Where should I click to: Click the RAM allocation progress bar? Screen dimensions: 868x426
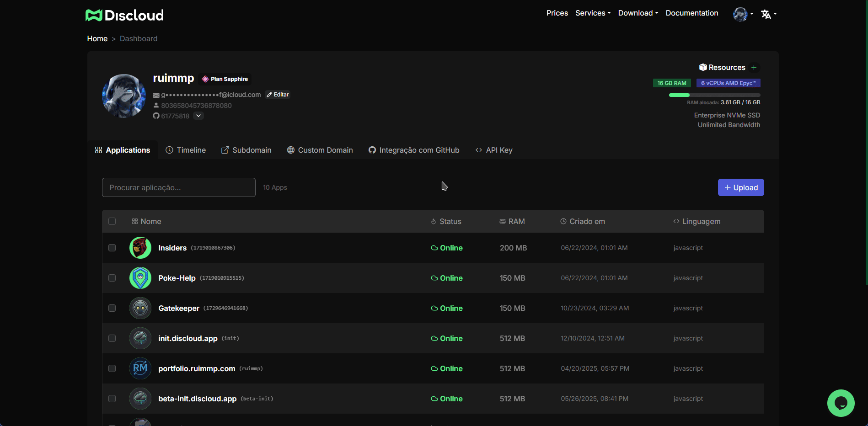click(x=714, y=95)
